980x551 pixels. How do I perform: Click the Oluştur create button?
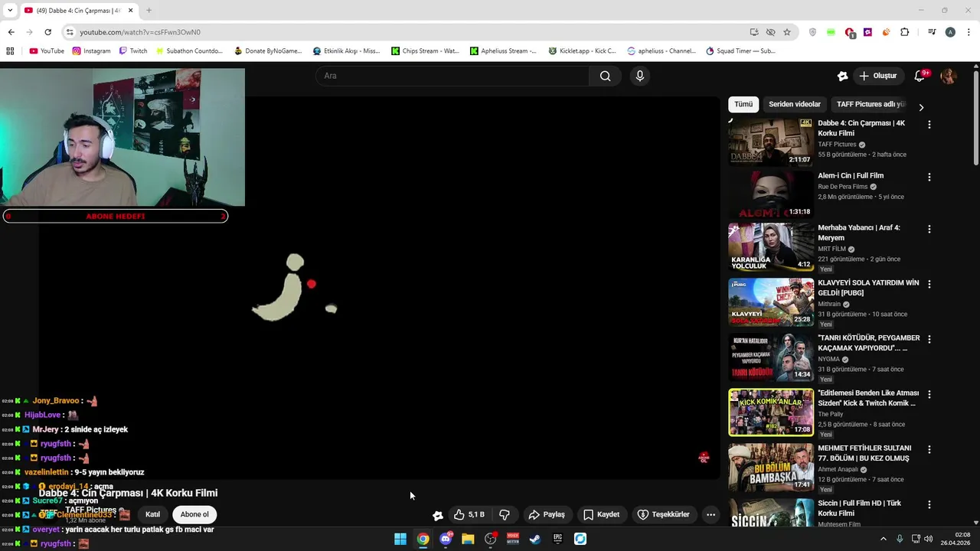click(878, 76)
